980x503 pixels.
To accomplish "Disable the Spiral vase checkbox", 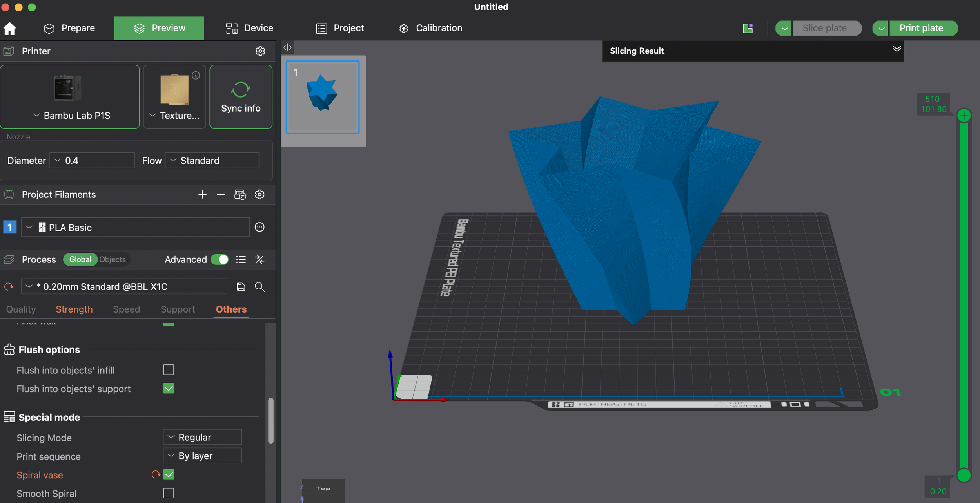I will [169, 475].
